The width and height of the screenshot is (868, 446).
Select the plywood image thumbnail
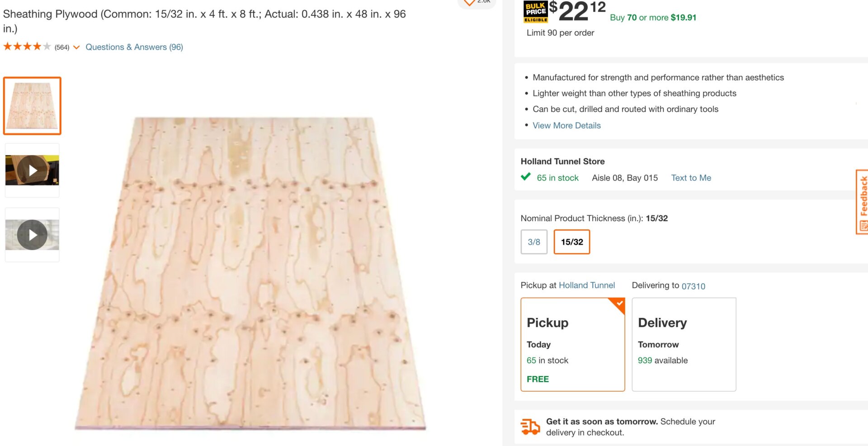click(x=32, y=106)
